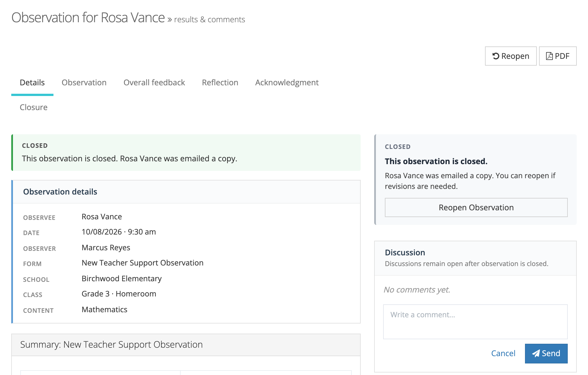The width and height of the screenshot is (588, 375).
Task: Click the Summary: New Teacher Support Observation header
Action: pyautogui.click(x=186, y=345)
